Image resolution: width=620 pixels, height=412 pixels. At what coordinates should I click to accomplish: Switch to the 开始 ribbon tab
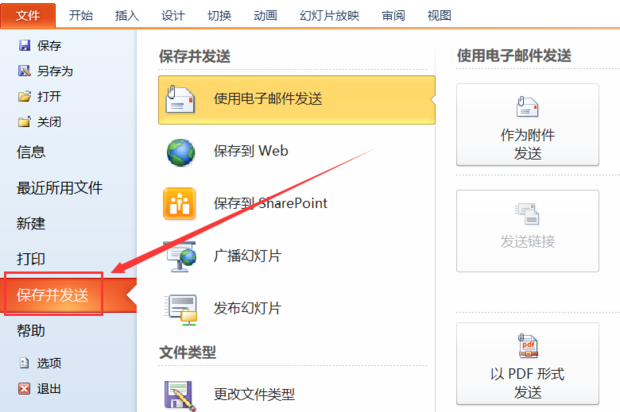81,15
